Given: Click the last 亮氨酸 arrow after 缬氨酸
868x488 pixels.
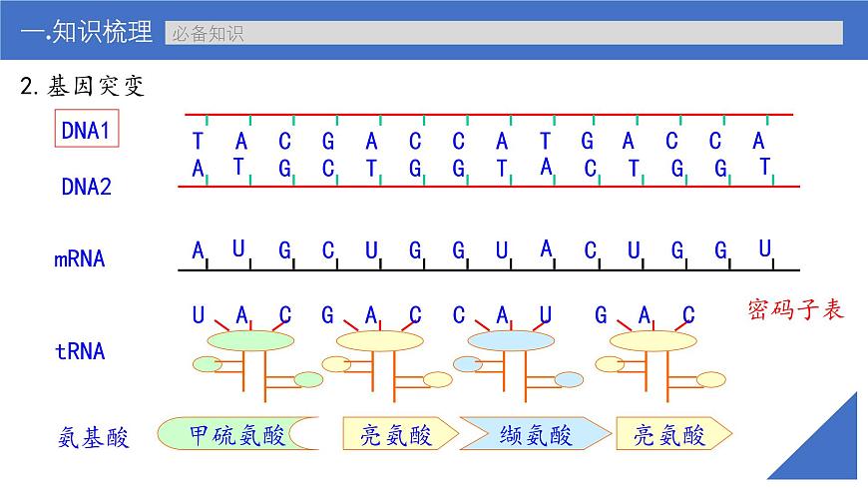Looking at the screenshot, I should click(x=673, y=434).
